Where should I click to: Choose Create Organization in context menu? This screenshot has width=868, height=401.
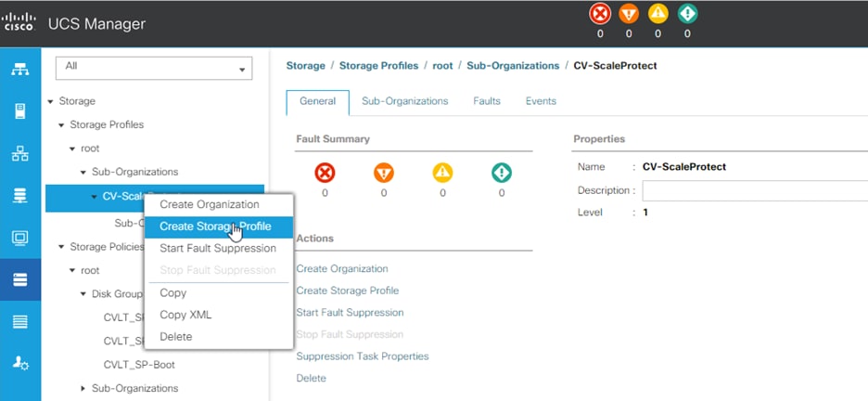(x=218, y=204)
